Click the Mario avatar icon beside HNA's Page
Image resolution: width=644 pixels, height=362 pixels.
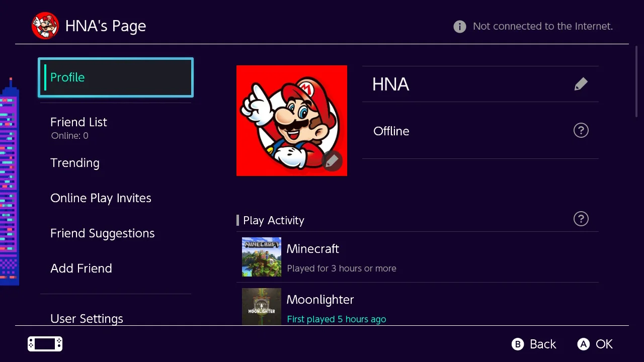click(x=45, y=26)
